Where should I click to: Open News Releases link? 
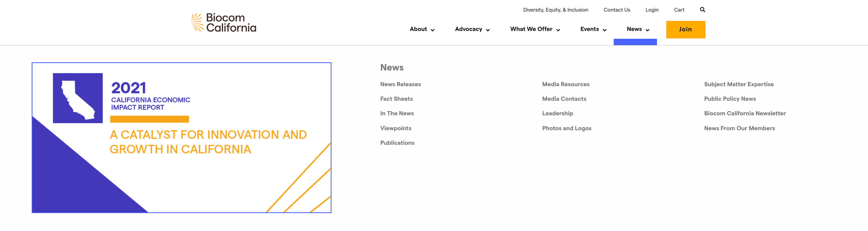[x=400, y=84]
